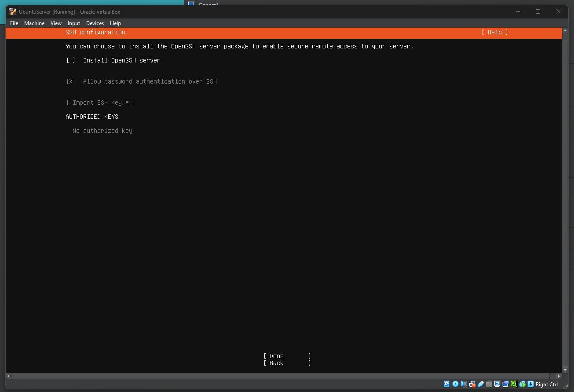Image resolution: width=574 pixels, height=392 pixels.
Task: Open the Input menu
Action: (73, 23)
